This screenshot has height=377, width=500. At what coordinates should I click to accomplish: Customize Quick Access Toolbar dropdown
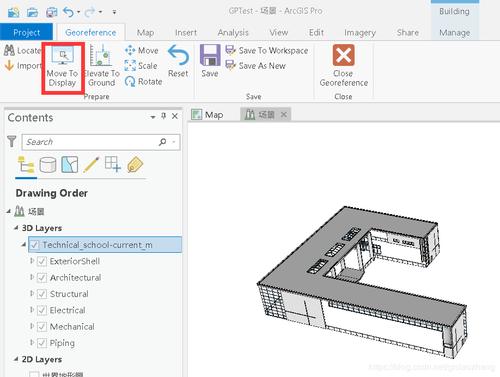[114, 12]
